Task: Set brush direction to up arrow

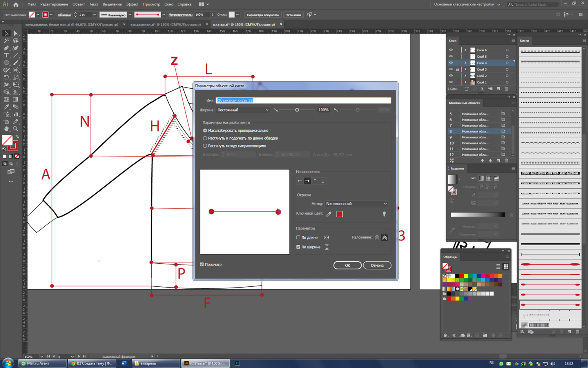Action: (315, 181)
